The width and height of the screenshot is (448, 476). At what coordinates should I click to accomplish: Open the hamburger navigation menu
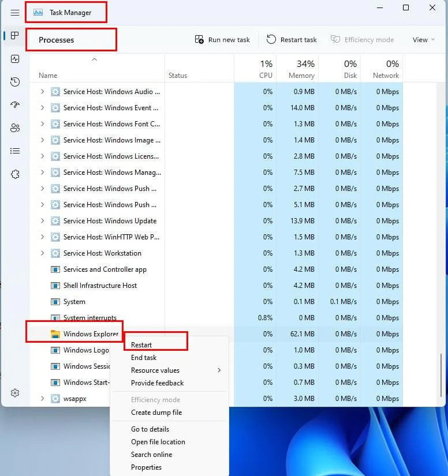(15, 13)
